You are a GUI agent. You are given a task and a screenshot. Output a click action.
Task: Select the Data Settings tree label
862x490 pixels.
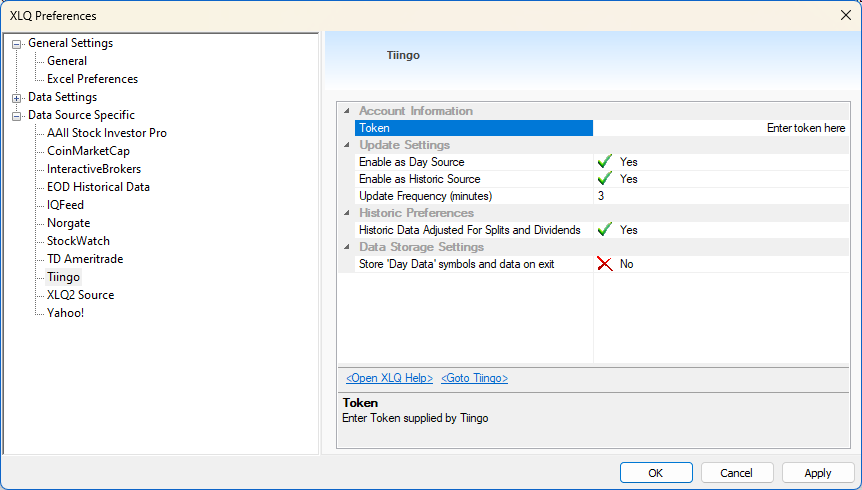point(63,97)
